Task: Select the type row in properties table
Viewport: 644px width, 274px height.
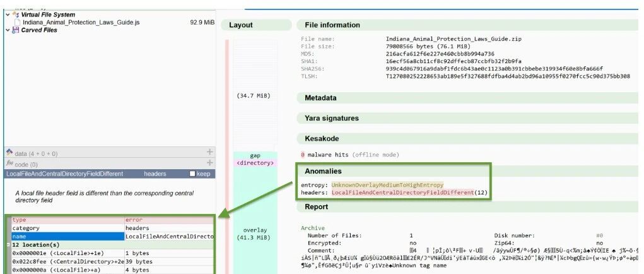Action: [112, 220]
